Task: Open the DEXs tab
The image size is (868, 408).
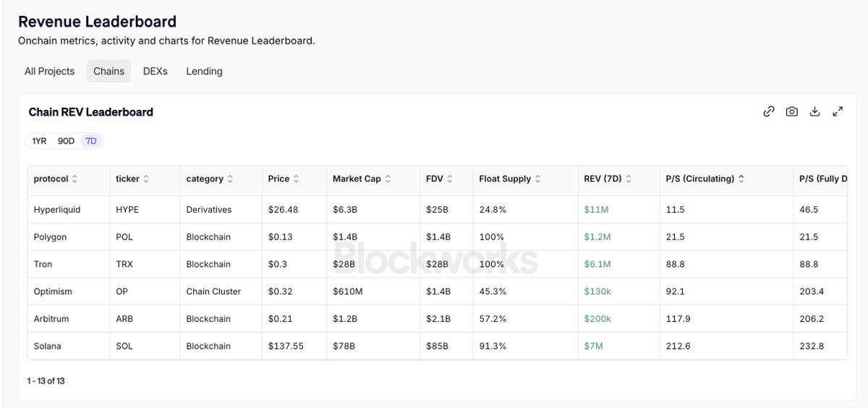Action: click(155, 71)
